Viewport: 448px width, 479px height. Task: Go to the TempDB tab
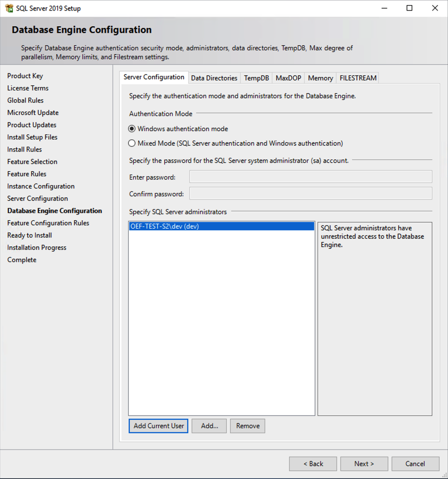tap(256, 78)
